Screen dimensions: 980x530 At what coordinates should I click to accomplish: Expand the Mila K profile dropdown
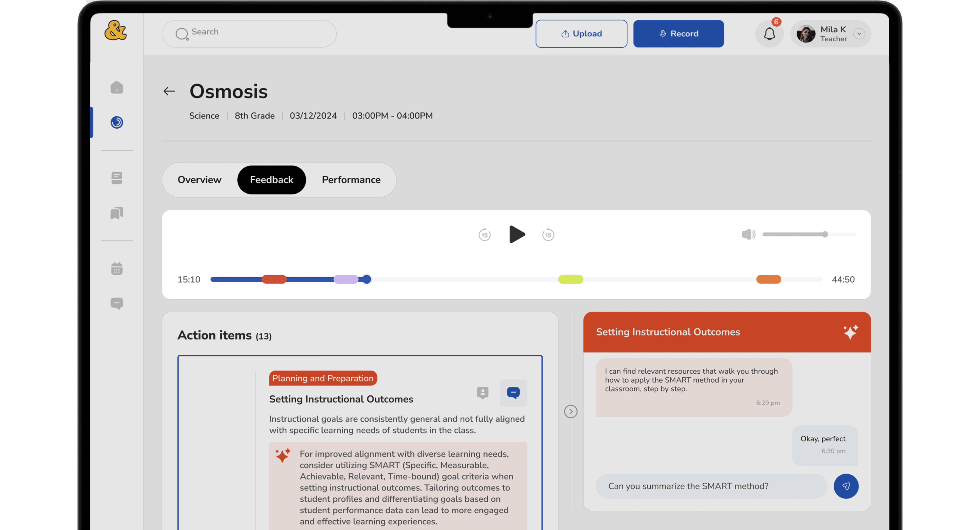pos(859,34)
